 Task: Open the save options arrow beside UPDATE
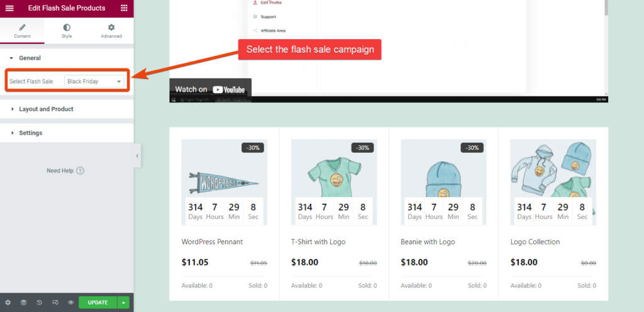click(x=124, y=303)
